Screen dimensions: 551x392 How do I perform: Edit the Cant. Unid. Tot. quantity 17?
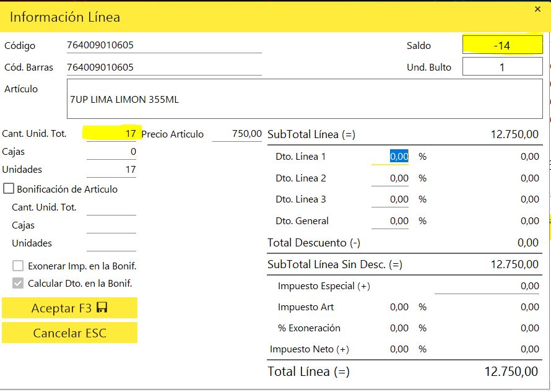(x=112, y=134)
